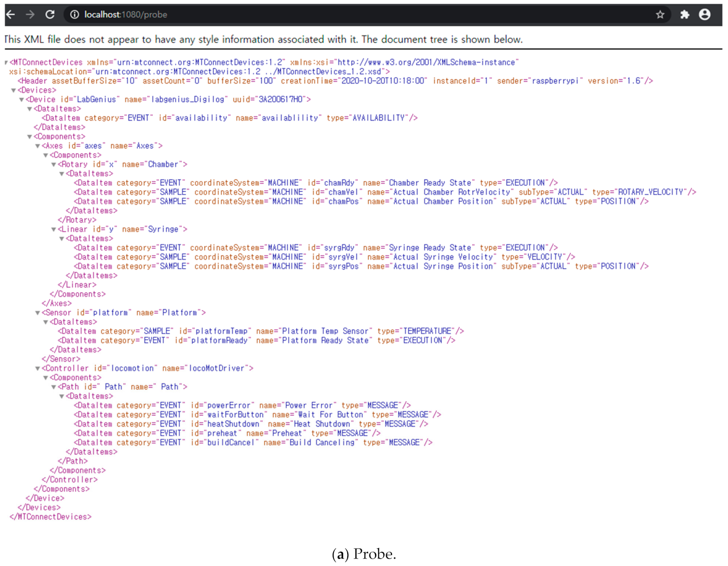Bookmark this page with the star icon
728x566 pixels.
coord(660,14)
